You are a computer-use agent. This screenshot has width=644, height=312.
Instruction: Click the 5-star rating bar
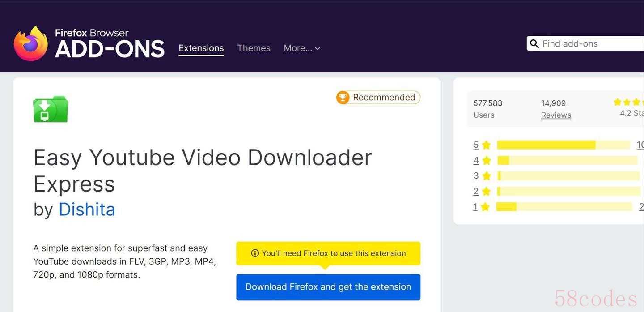[563, 145]
